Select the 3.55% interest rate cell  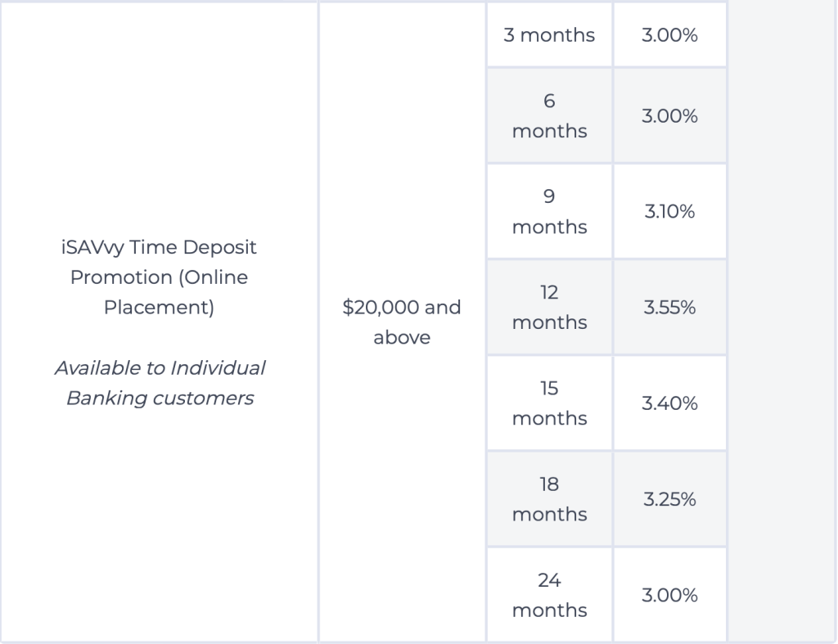pos(669,307)
